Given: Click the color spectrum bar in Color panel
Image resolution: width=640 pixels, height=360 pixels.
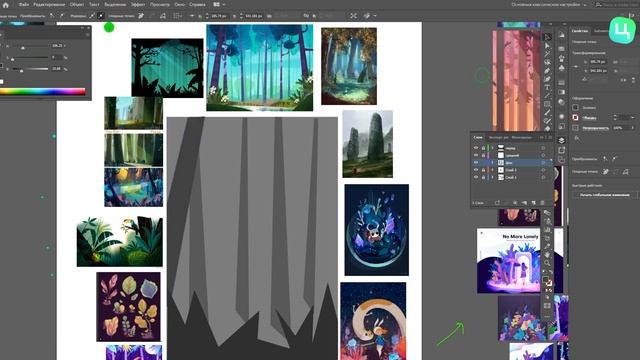Looking at the screenshot, I should (x=43, y=92).
